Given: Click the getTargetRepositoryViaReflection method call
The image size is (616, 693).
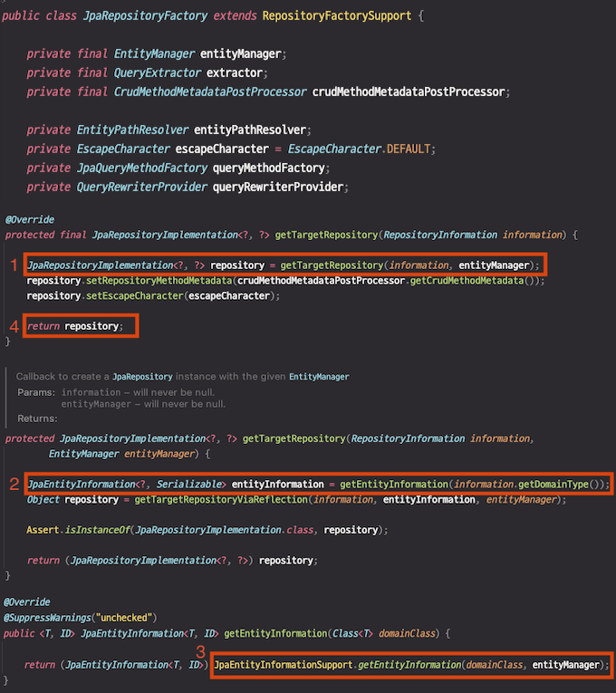Looking at the screenshot, I should 221,499.
